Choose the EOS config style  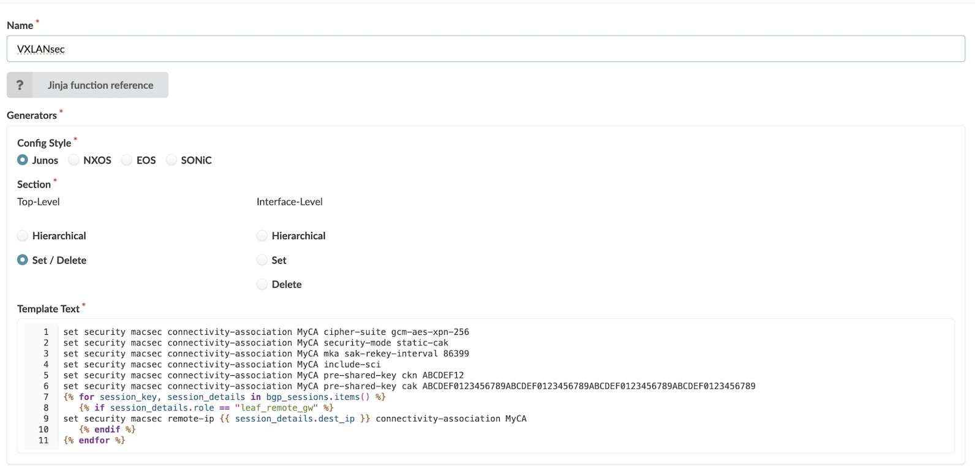127,160
